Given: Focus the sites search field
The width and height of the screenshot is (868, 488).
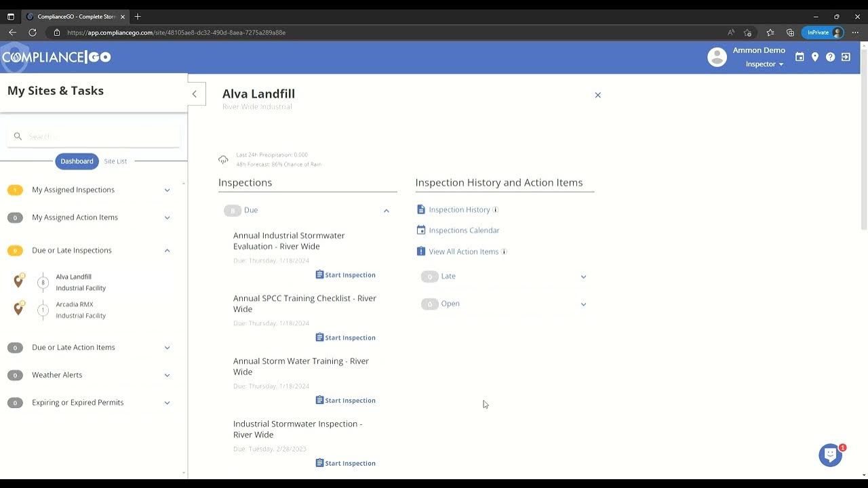Looking at the screenshot, I should pos(94,136).
